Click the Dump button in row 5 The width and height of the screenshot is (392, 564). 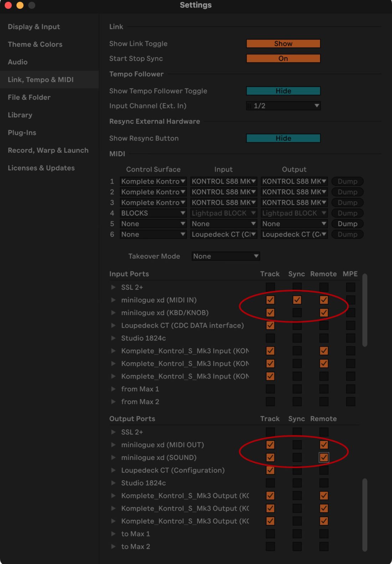tap(347, 224)
